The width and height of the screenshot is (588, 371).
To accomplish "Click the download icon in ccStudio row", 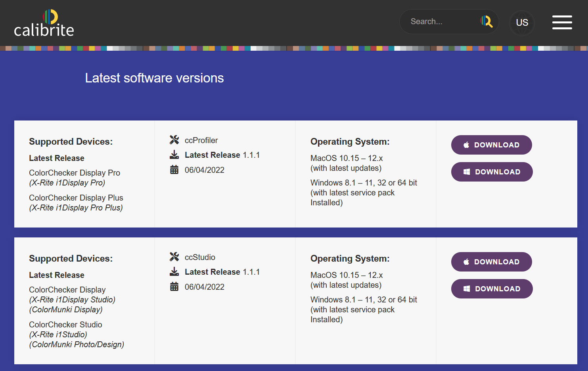I will pos(174,272).
